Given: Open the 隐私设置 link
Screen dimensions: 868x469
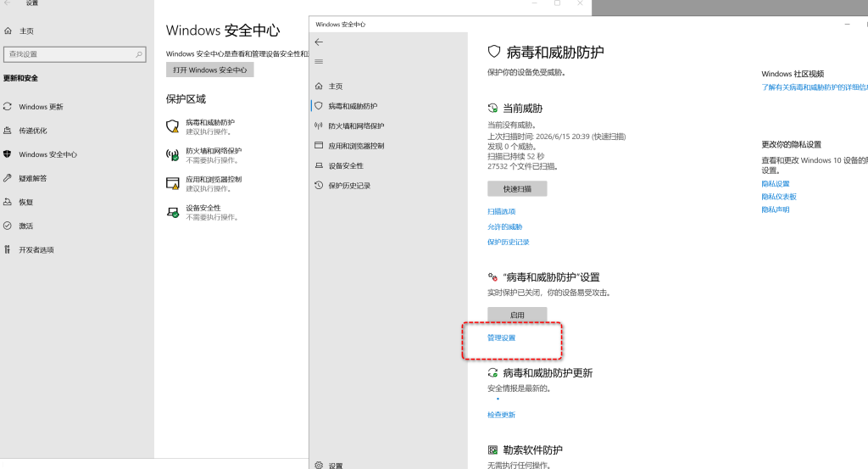Looking at the screenshot, I should click(776, 184).
